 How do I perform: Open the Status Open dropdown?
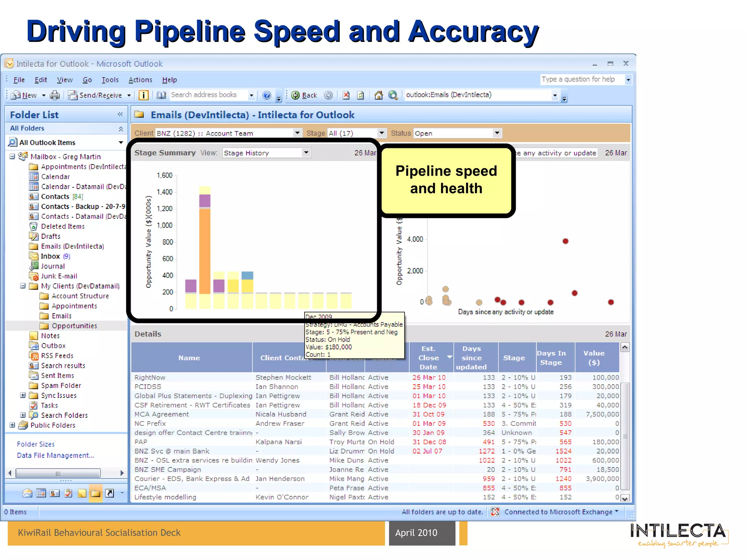[497, 133]
